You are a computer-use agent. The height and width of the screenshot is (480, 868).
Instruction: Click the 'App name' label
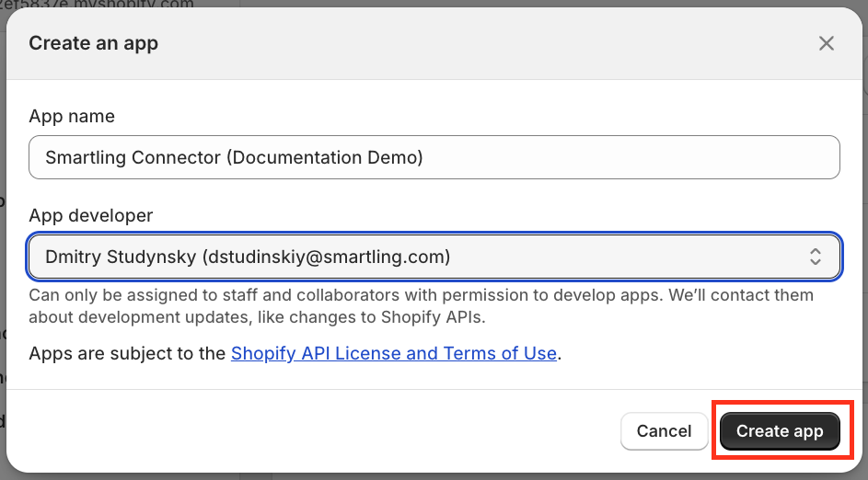pyautogui.click(x=72, y=116)
